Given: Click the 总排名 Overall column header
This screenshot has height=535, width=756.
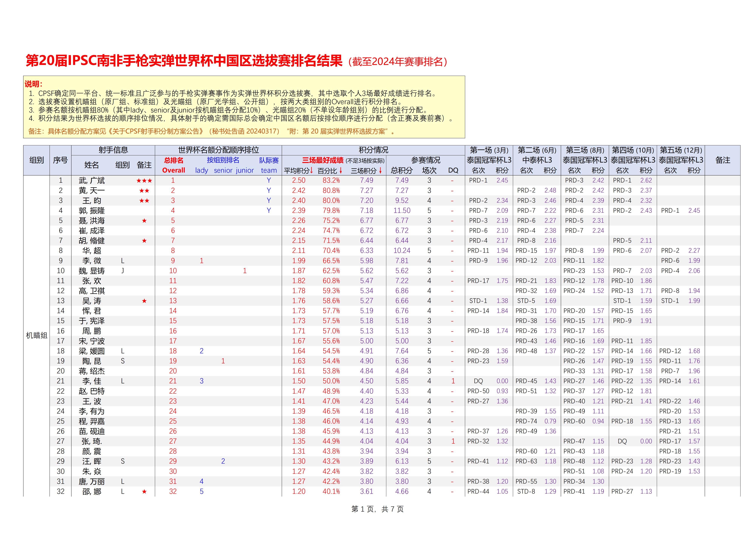Looking at the screenshot, I should point(174,166).
